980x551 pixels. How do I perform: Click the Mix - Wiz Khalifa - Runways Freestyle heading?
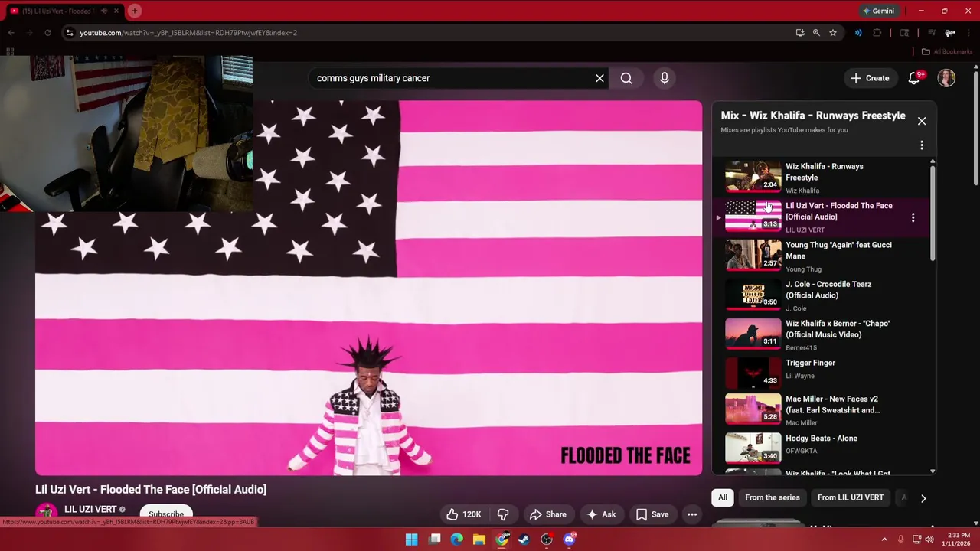(x=813, y=116)
